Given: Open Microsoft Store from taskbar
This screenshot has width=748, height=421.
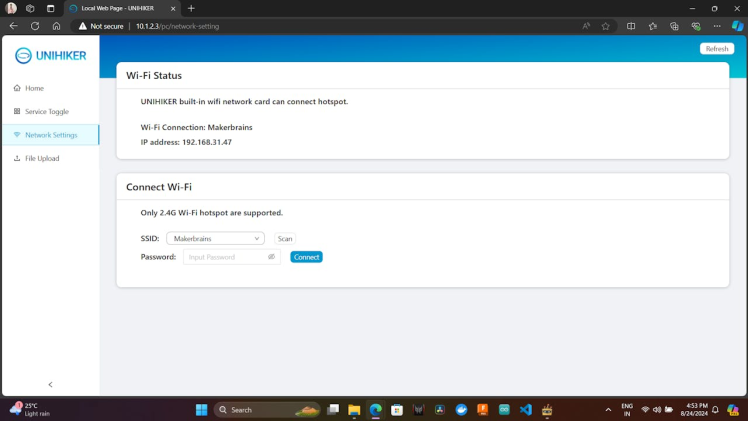Looking at the screenshot, I should (397, 410).
